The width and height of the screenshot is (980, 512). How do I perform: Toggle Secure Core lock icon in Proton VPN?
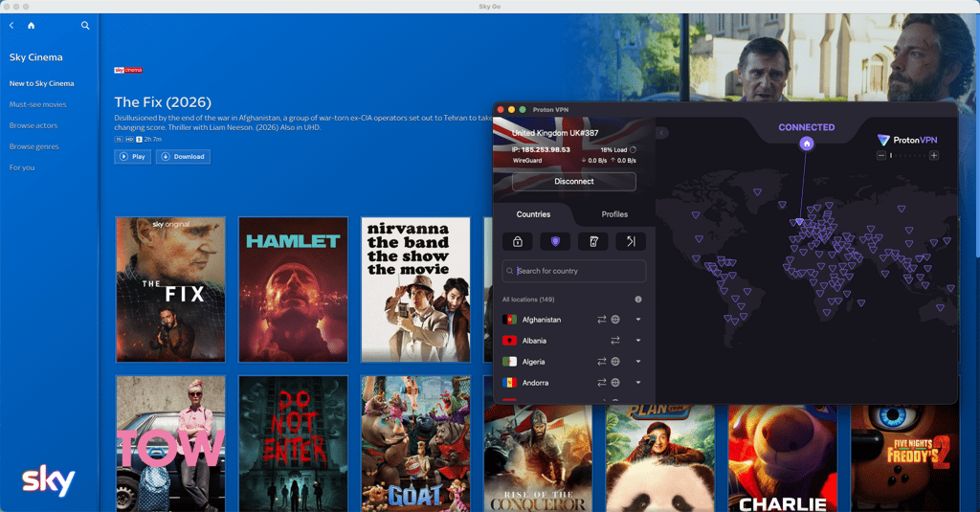[518, 241]
